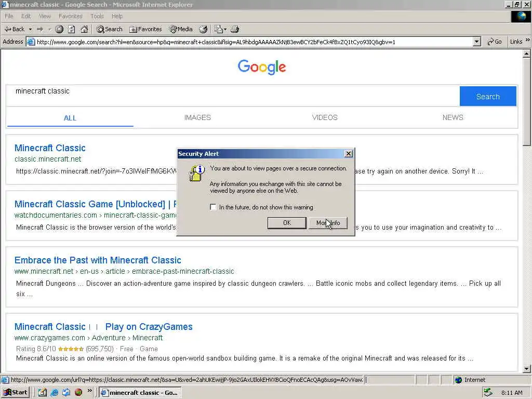This screenshot has width=532, height=399.
Task: Click the Stop loading icon
Action: [x=59, y=30]
